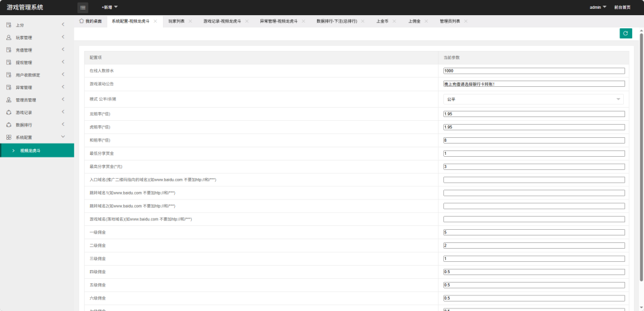The height and width of the screenshot is (311, 644).
Task: Click the 跳转域名2 input field
Action: click(534, 206)
